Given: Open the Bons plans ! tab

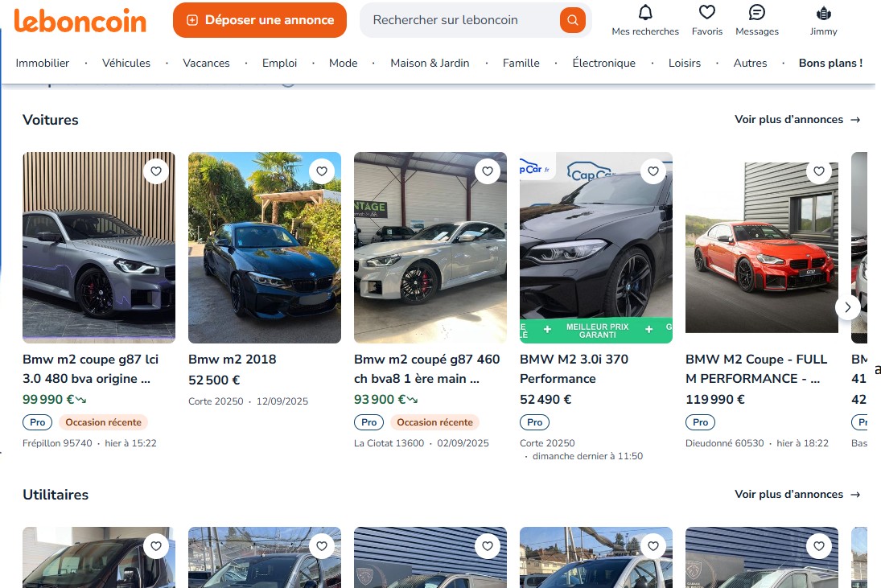Looking at the screenshot, I should tap(830, 63).
